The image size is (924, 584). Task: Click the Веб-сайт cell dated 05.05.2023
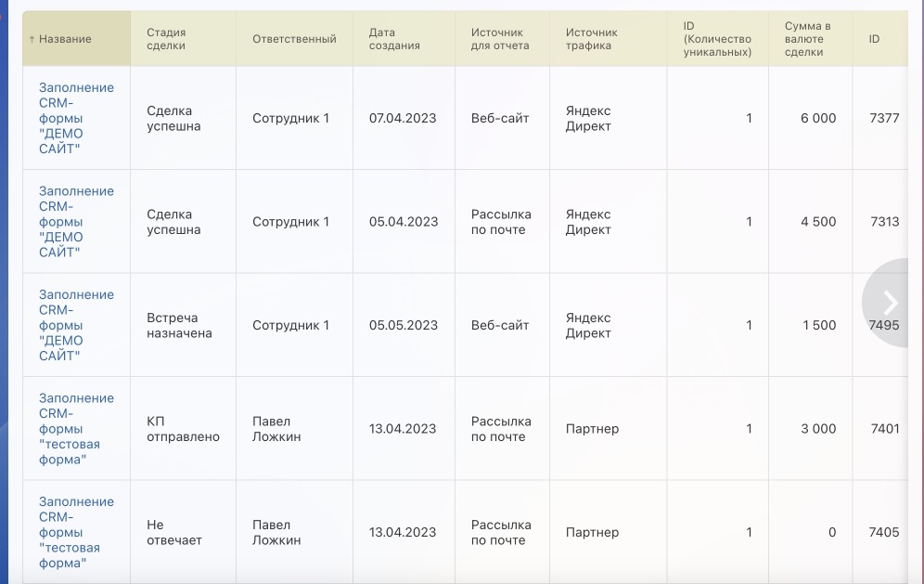[x=500, y=325]
